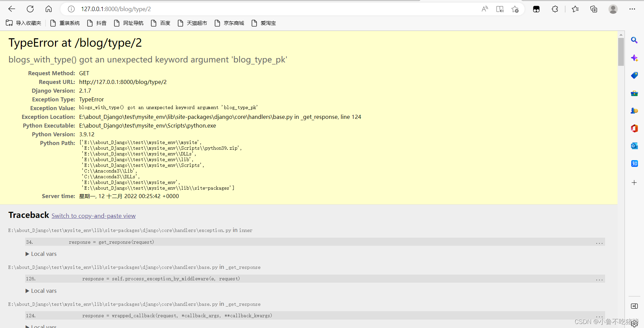
Task: Open sidebar 知 app icon
Action: [634, 163]
